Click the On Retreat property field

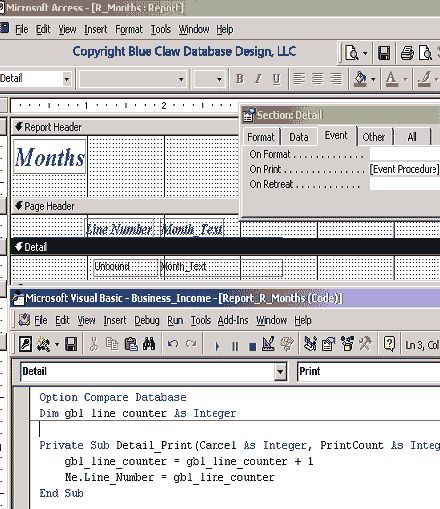(x=405, y=184)
